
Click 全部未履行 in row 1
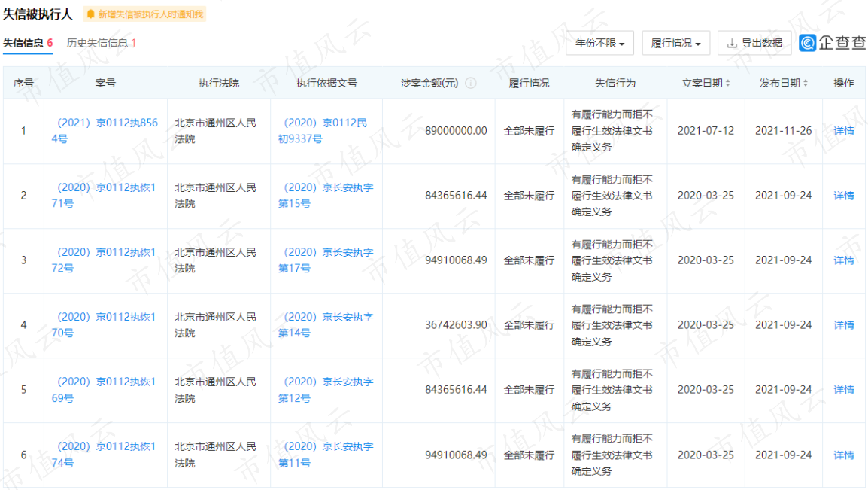coord(529,131)
